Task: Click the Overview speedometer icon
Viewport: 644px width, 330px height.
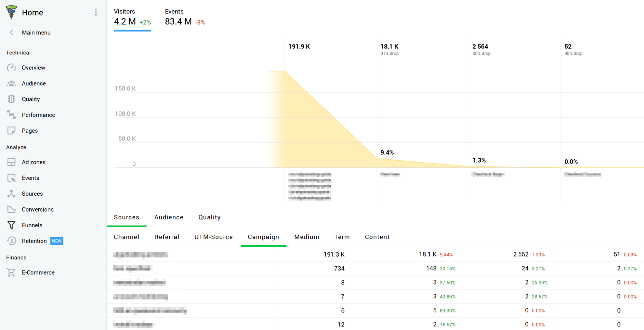Action: (11, 68)
